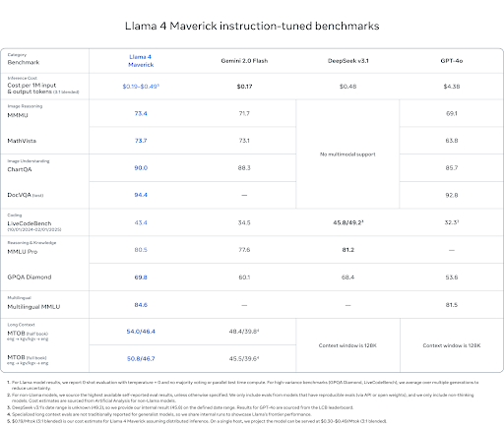
Task: Click the MTOB half book score 54.0/46.4
Action: [141, 332]
